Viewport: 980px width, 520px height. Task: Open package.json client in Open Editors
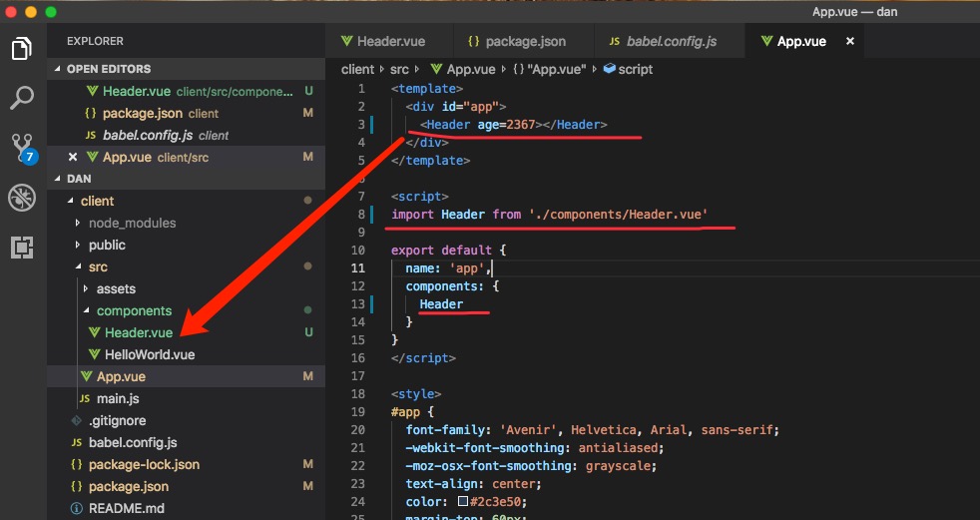(187, 113)
